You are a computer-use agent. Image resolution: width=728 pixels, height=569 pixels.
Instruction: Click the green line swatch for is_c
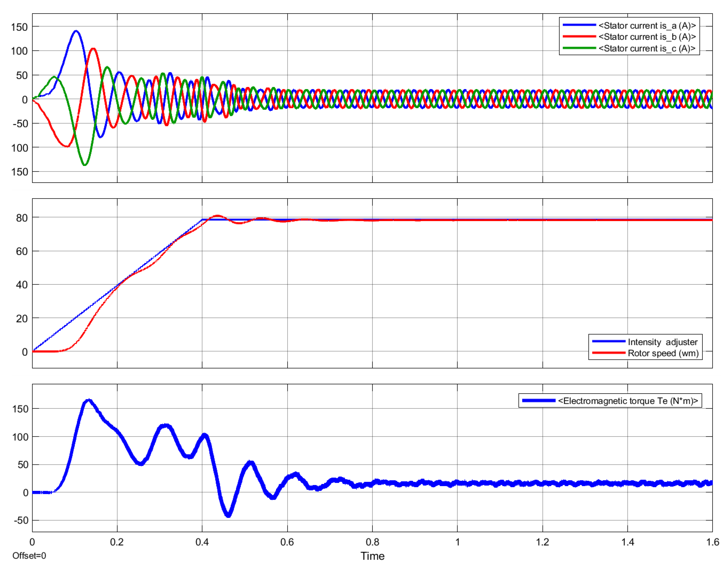[579, 48]
